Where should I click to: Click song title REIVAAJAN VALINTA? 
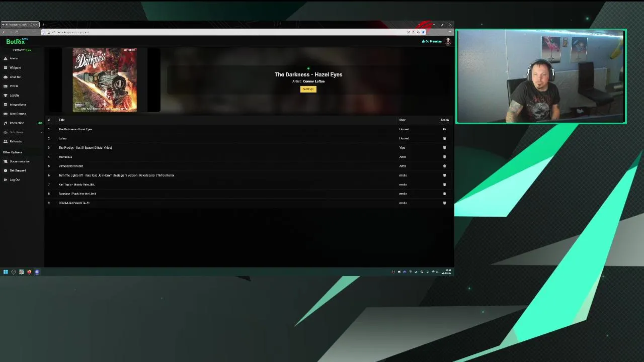coord(74,203)
